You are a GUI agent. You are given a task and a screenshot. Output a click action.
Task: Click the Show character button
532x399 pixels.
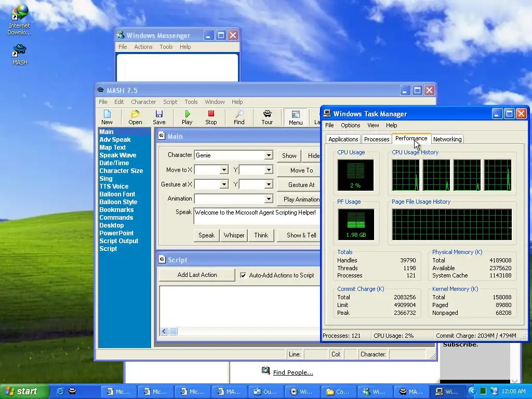click(289, 156)
